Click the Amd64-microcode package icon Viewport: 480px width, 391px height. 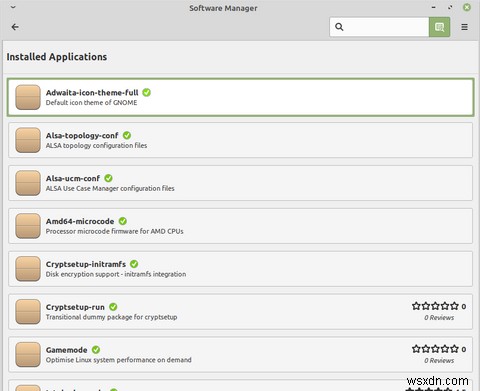click(x=28, y=226)
